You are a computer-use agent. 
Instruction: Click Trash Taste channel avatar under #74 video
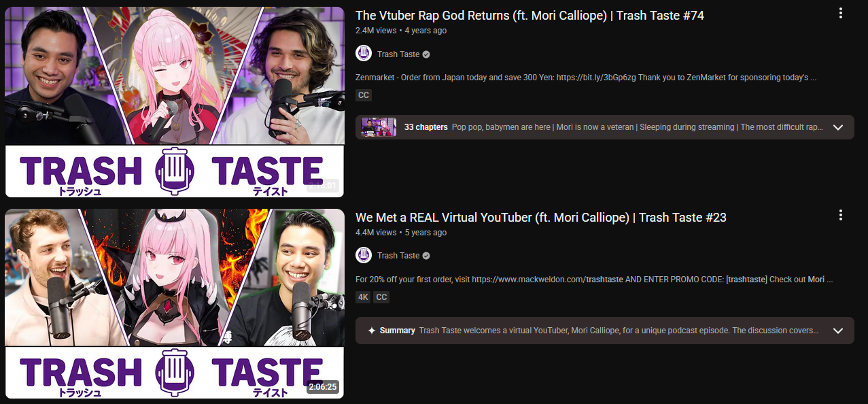[x=364, y=54]
